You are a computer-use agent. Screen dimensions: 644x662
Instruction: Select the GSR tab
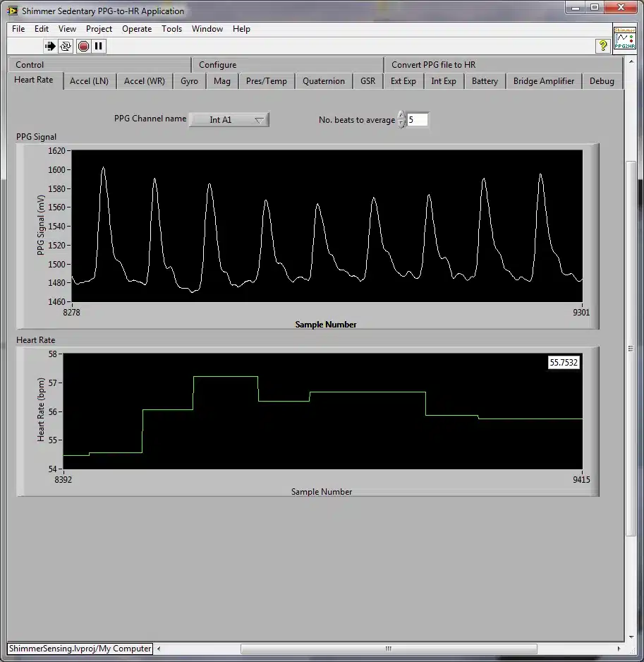(367, 81)
